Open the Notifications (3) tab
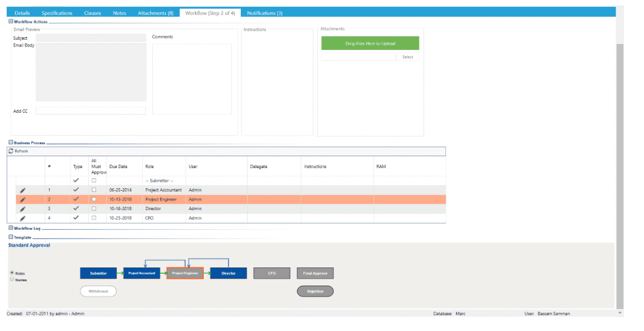The width and height of the screenshot is (644, 331). pos(265,13)
